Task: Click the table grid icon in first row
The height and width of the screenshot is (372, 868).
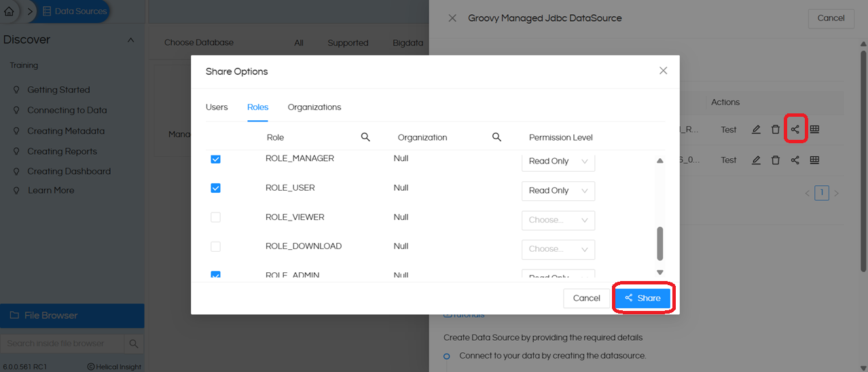Action: point(814,130)
